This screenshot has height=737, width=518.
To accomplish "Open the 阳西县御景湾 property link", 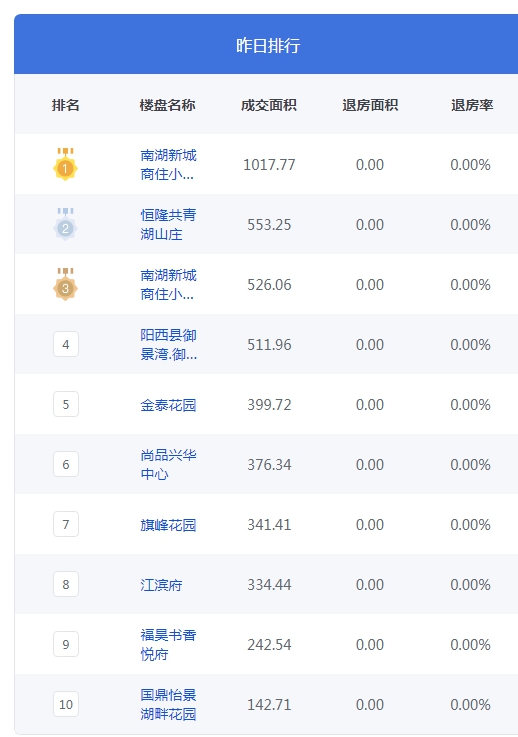I will tap(168, 345).
